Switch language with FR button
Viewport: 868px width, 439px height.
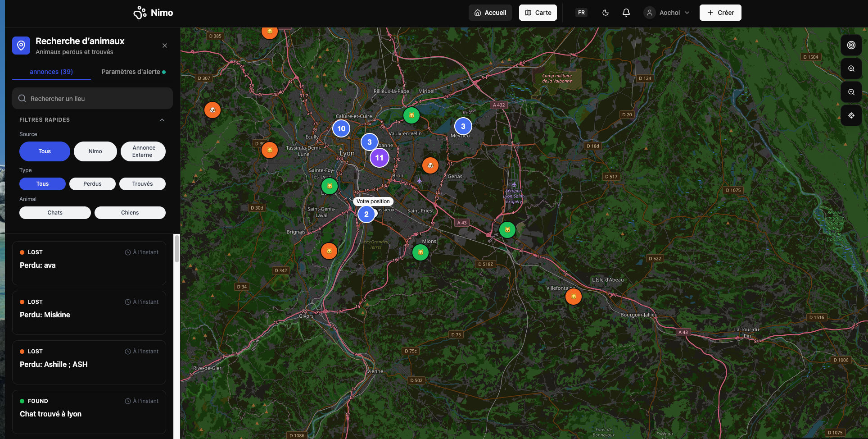(581, 13)
